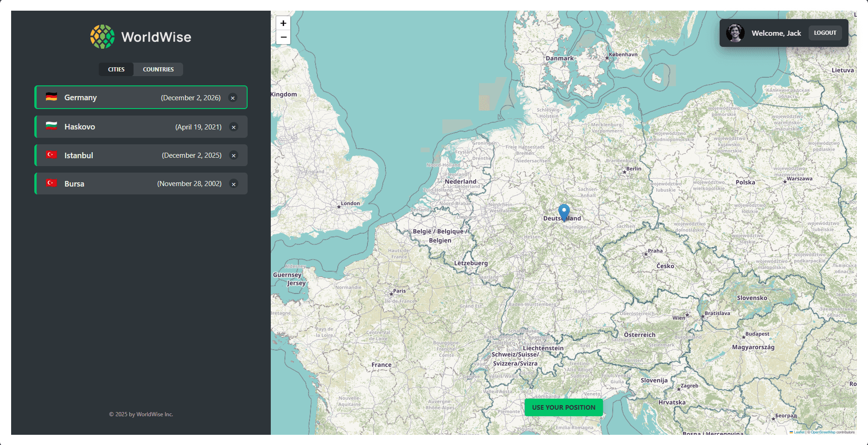Click the Turkish flag next to Bursa
Image resolution: width=868 pixels, height=445 pixels.
click(x=51, y=183)
